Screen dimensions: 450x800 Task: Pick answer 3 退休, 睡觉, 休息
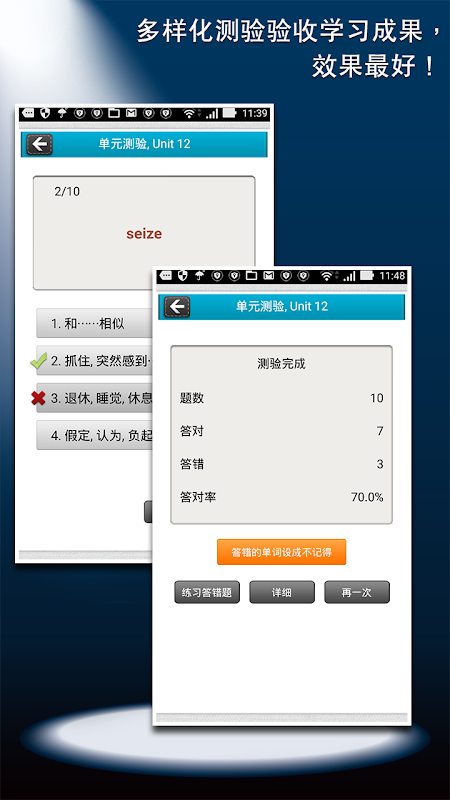tap(94, 398)
